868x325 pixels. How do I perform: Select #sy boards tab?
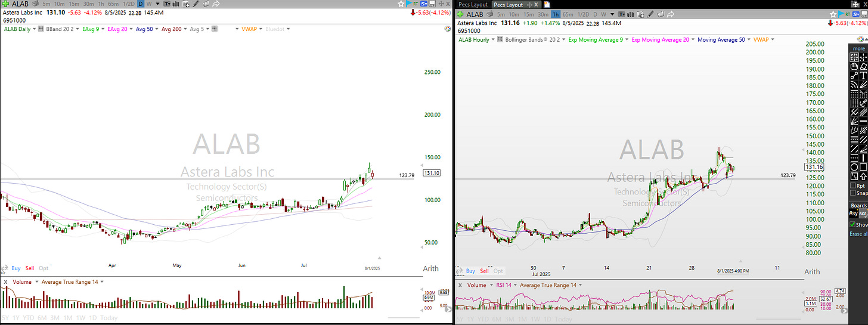[853, 213]
